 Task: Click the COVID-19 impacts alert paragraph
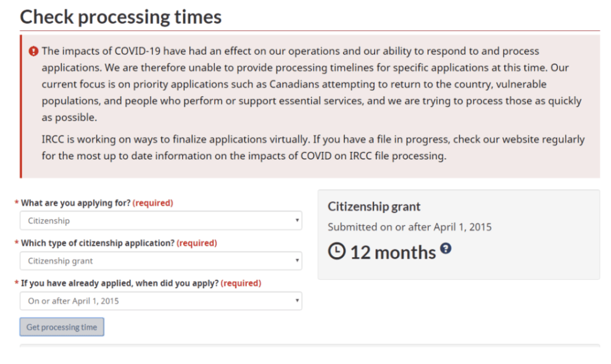coord(311,84)
